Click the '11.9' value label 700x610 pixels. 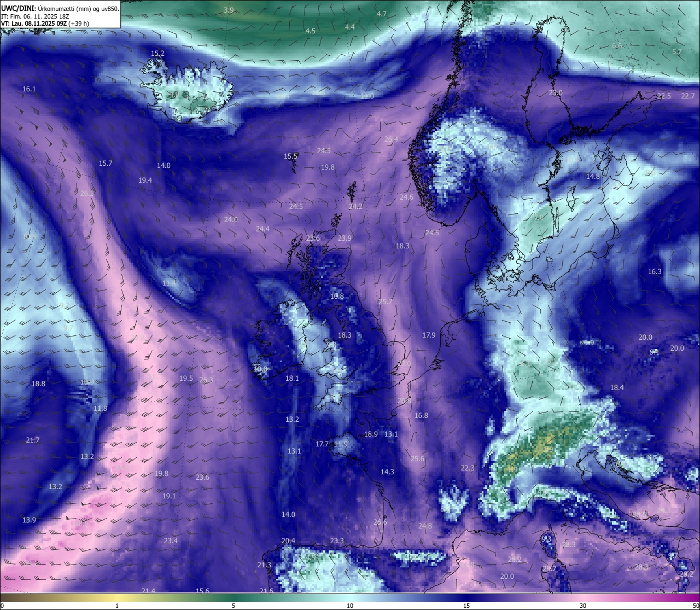pos(341,444)
